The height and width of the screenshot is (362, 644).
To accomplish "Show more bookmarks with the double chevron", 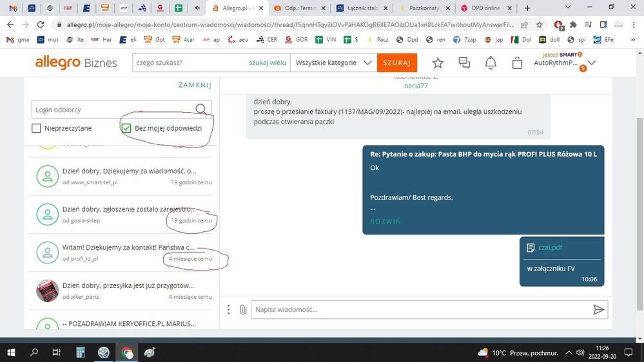I will (633, 39).
